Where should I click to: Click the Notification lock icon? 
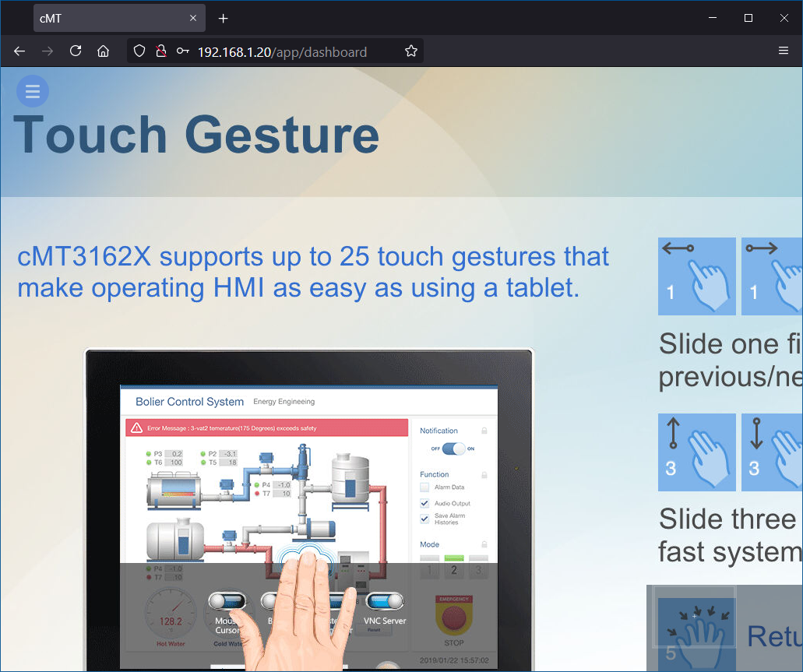[x=484, y=431]
